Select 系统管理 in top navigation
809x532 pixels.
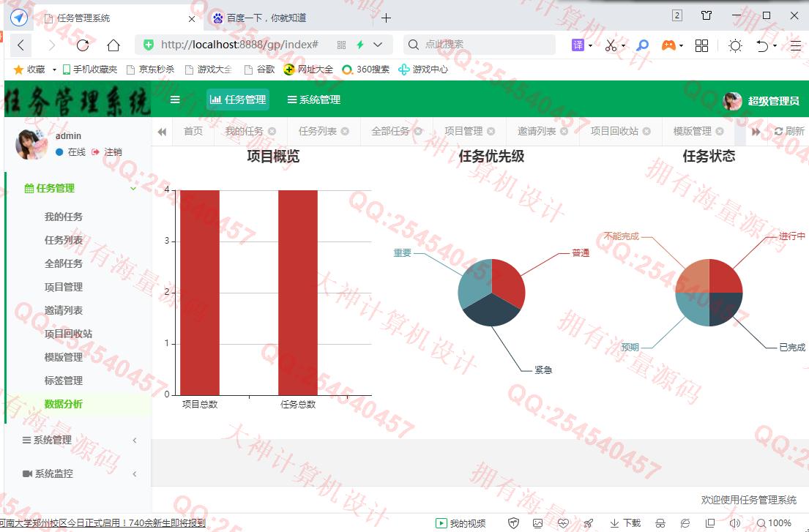(313, 100)
